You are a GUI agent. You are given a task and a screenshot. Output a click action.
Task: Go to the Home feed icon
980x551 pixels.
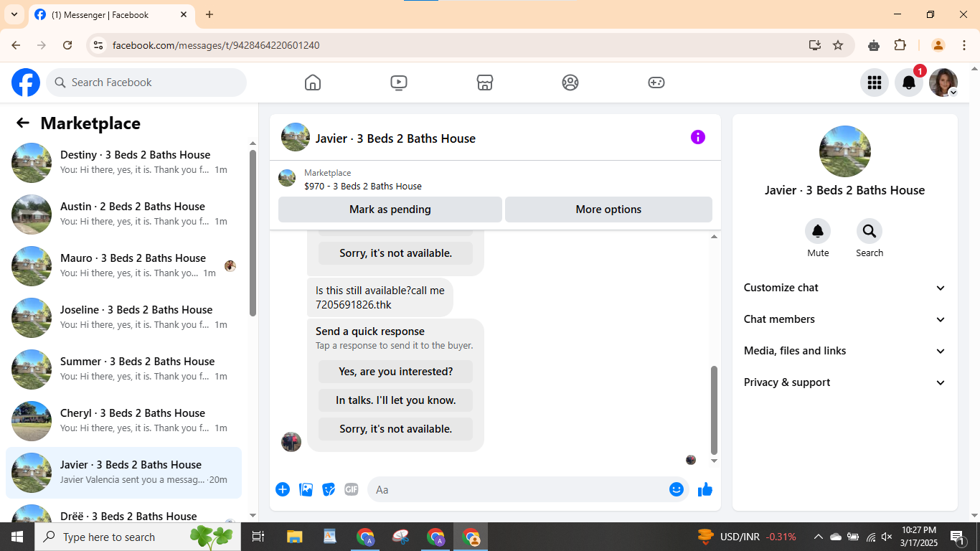313,83
